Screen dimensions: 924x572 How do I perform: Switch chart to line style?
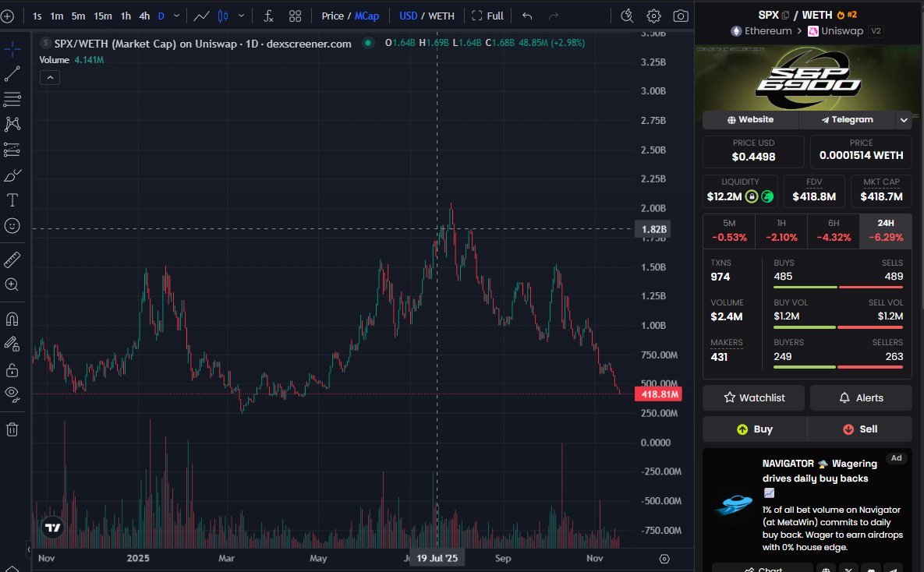click(x=201, y=16)
